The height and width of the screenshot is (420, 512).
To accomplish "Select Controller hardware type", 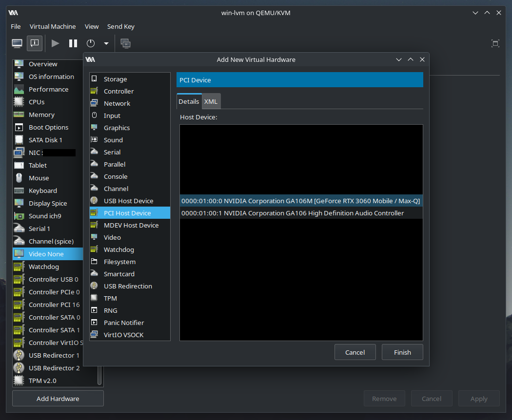I will tap(130, 92).
